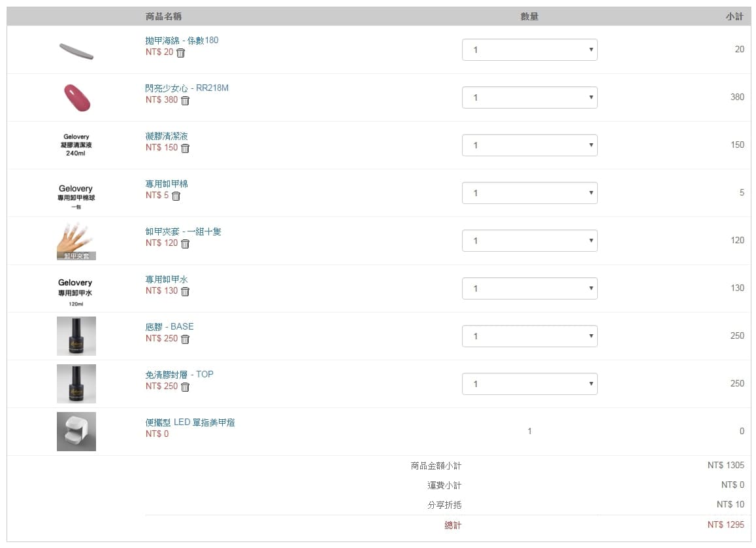Click the LED nail lamp thumbnail
756x548 pixels.
pyautogui.click(x=76, y=432)
